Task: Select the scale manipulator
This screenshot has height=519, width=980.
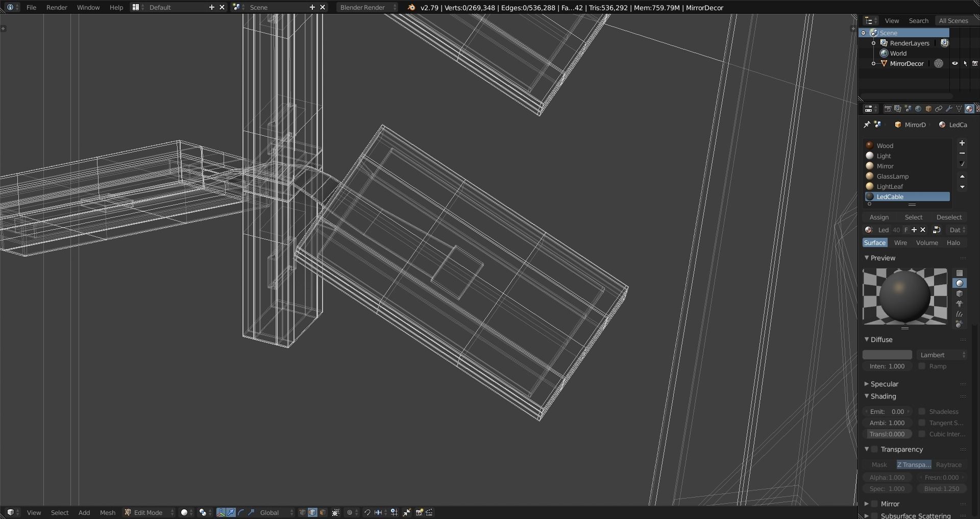Action: pos(251,512)
